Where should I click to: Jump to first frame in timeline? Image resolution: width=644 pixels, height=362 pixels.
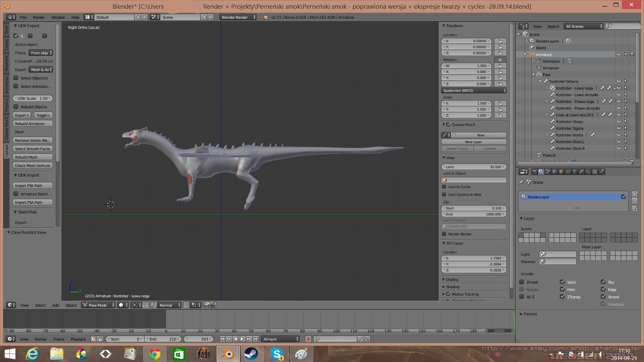pos(222,339)
